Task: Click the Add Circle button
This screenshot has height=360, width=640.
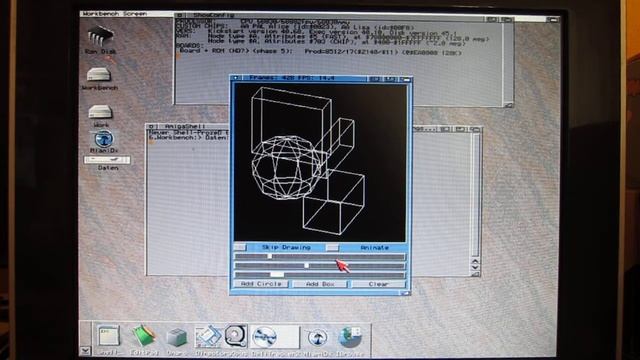Action: tap(261, 284)
